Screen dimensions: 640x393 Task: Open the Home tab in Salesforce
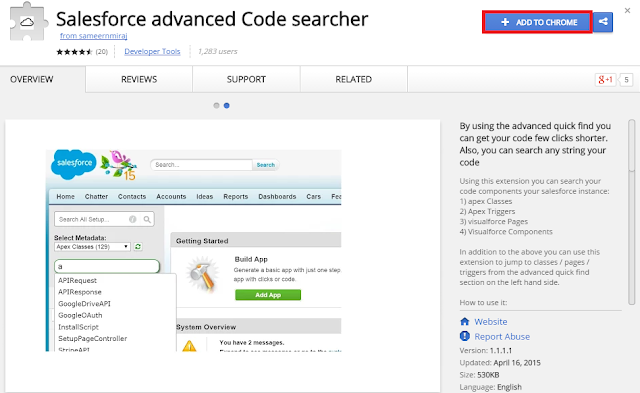click(x=65, y=196)
